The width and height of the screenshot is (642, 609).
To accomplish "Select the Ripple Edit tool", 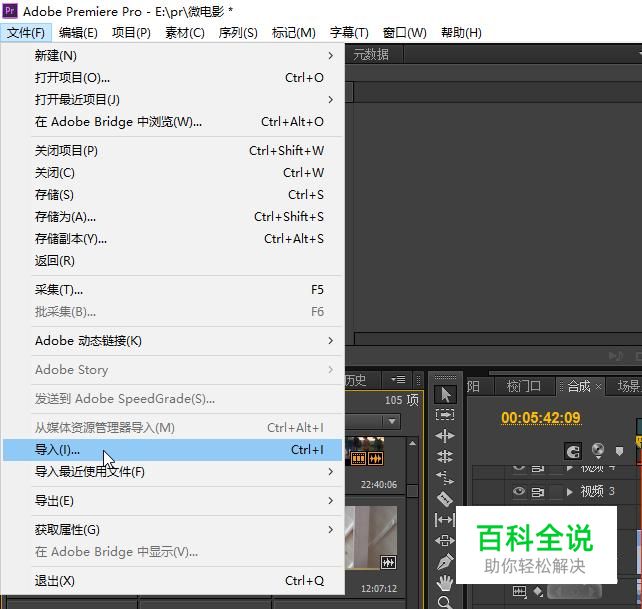I will [x=445, y=436].
